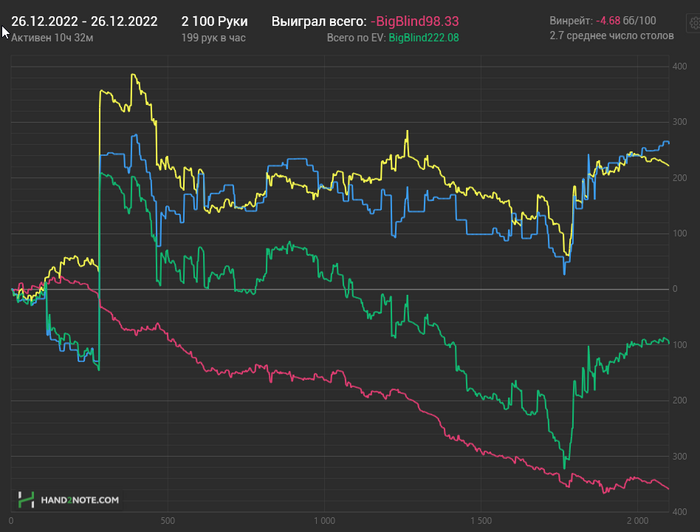Click the 'Всего по EV:' label
This screenshot has width=700, height=532.
356,38
